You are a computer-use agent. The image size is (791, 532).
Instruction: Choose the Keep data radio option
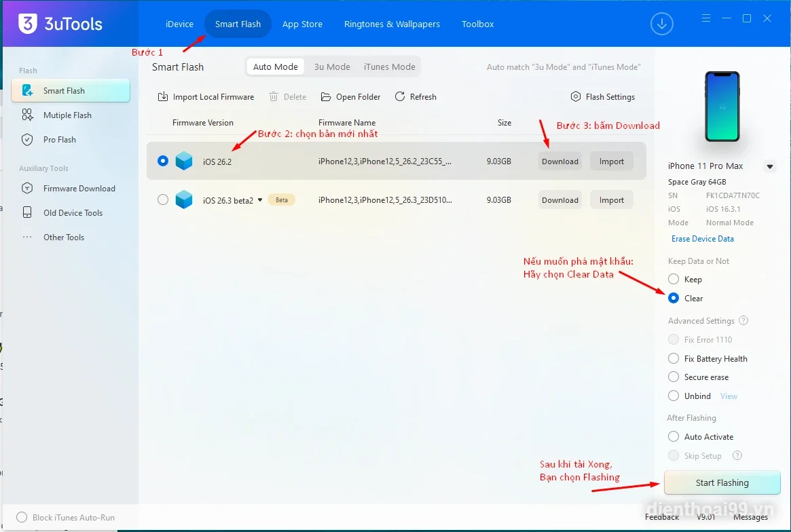(x=674, y=279)
